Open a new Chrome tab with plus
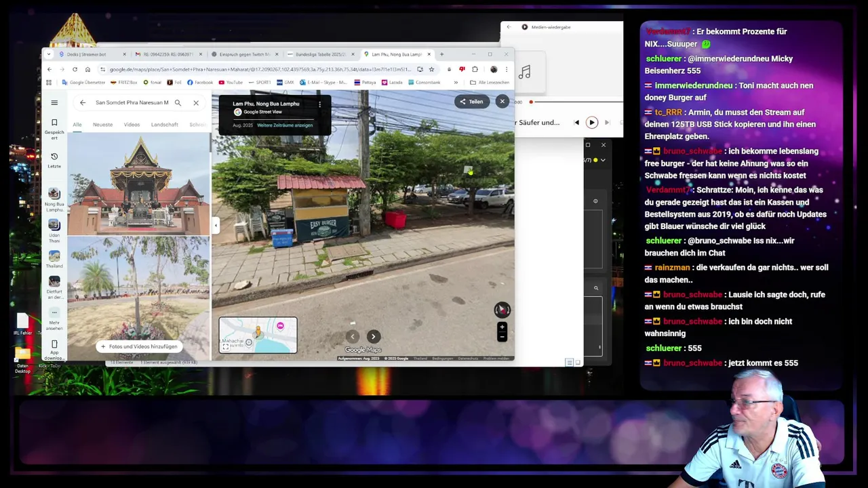Viewport: 868px width, 488px height. tap(441, 54)
